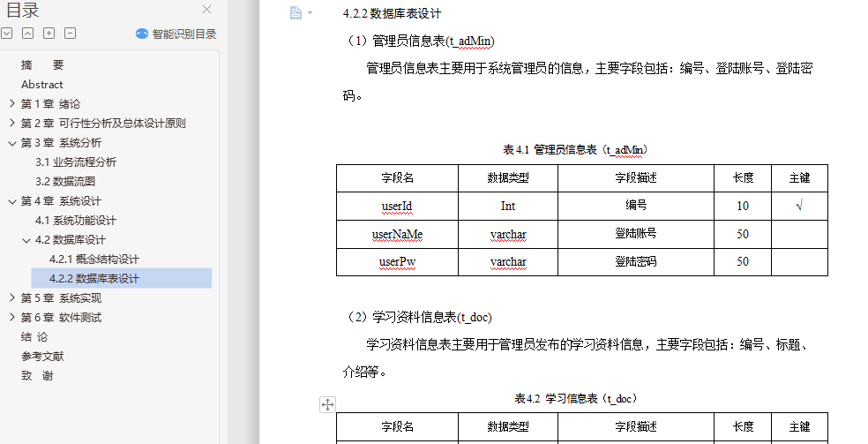
Task: Click userId cell in table 4.1
Action: point(397,206)
